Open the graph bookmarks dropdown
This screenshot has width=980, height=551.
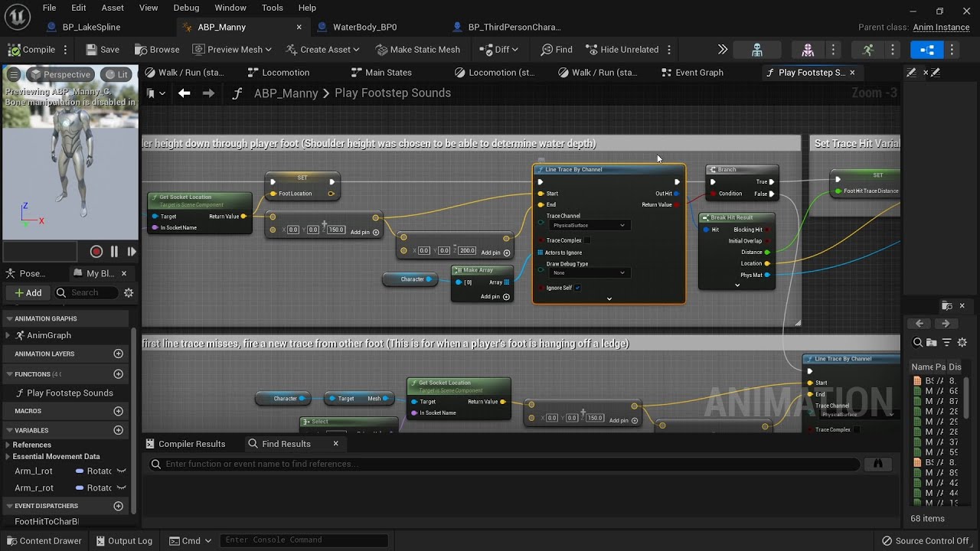155,93
